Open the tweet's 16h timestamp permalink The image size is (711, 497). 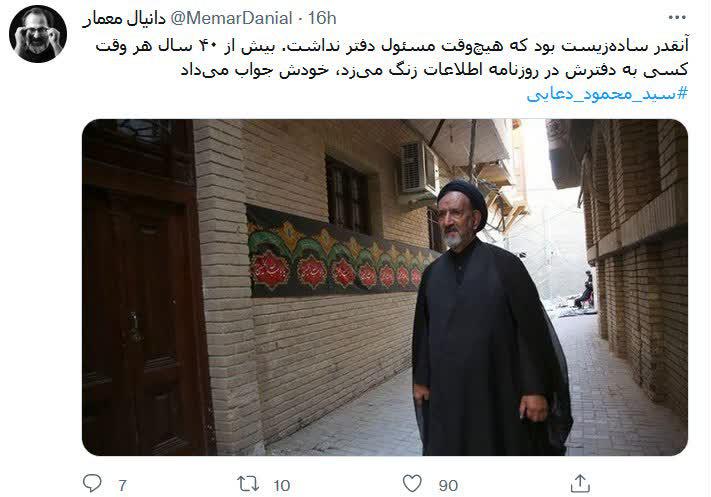point(322,19)
